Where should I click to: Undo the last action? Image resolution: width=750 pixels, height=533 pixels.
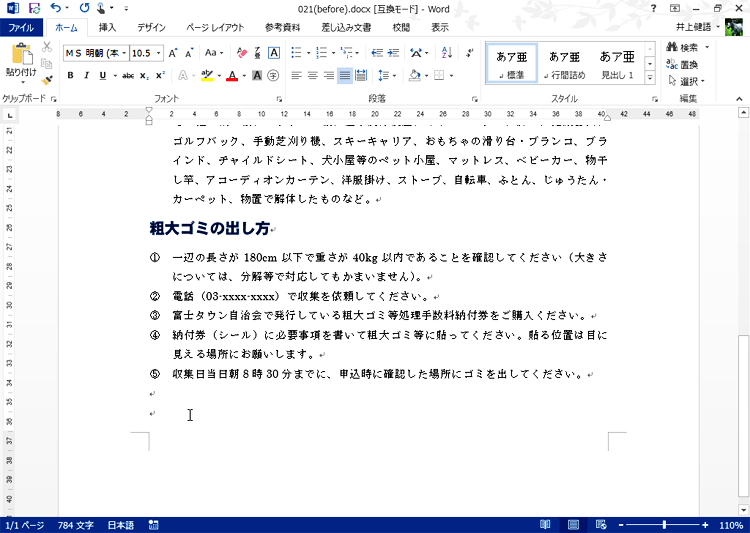click(55, 8)
